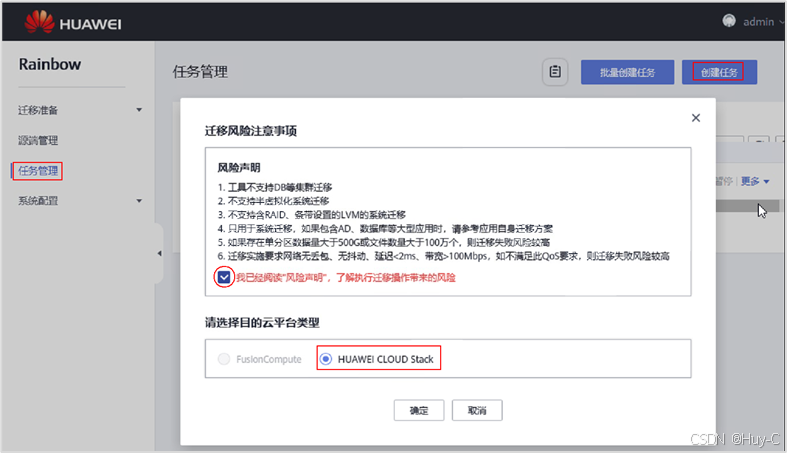Confirm with the 确定 button
This screenshot has height=453, width=787.
click(x=419, y=410)
